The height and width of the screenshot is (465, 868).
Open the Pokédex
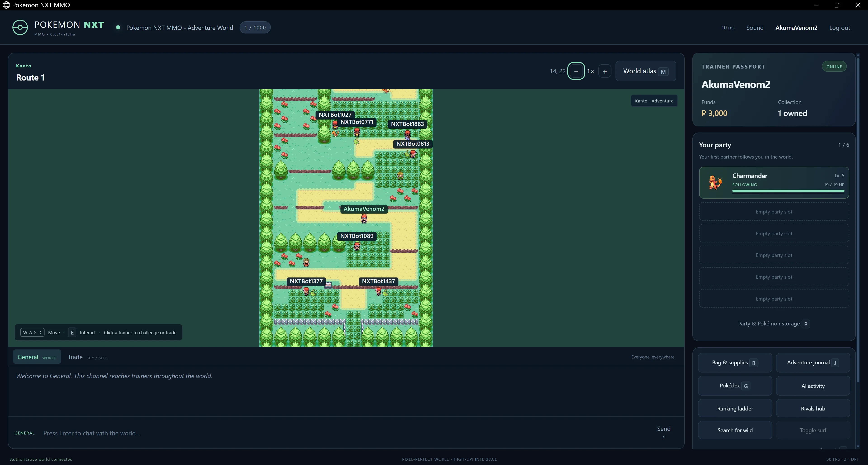(x=735, y=386)
